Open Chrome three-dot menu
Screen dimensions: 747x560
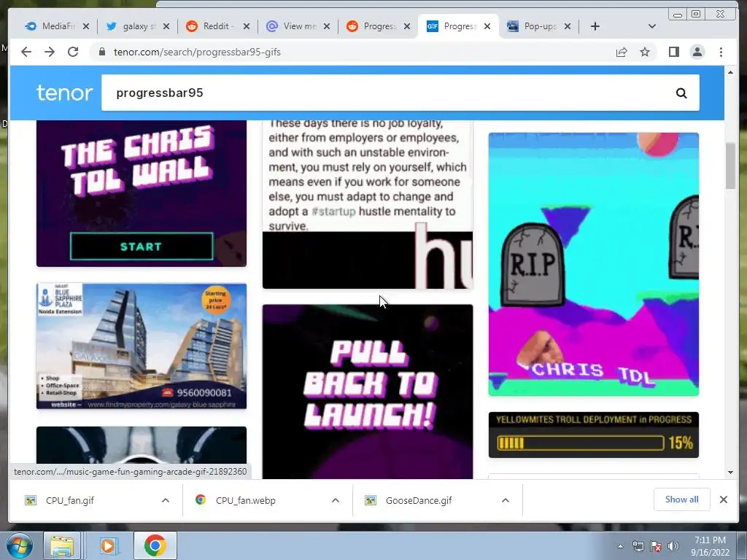click(721, 52)
